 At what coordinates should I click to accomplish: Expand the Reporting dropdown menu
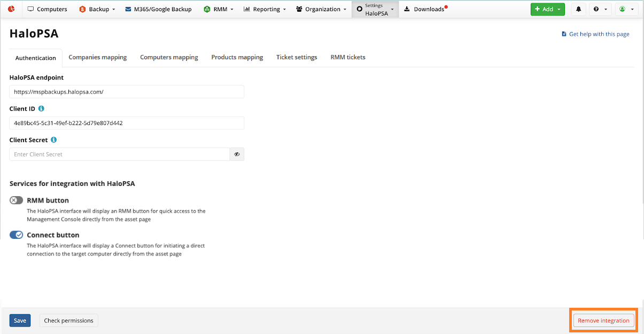265,9
